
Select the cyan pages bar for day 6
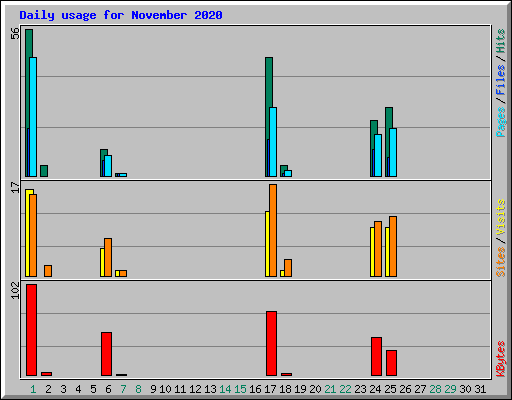[x=108, y=166]
